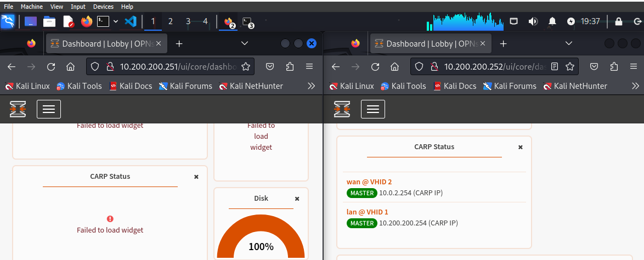The image size is (644, 260).
Task: Launch Firefox from the top panel
Action: (x=87, y=21)
